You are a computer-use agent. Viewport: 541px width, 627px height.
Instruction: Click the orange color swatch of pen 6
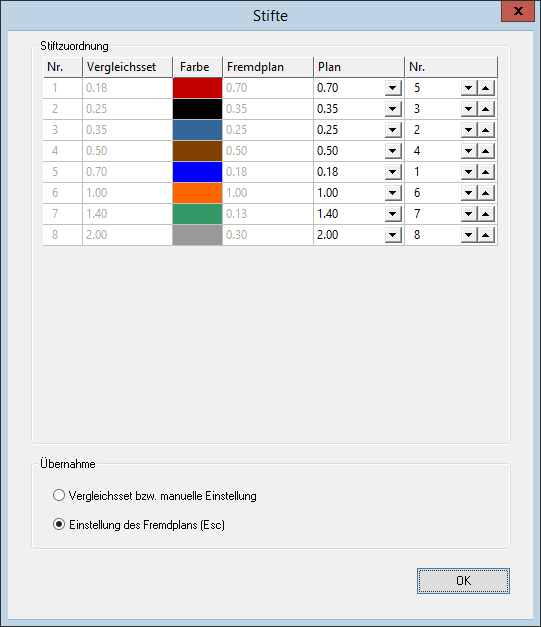[x=198, y=193]
